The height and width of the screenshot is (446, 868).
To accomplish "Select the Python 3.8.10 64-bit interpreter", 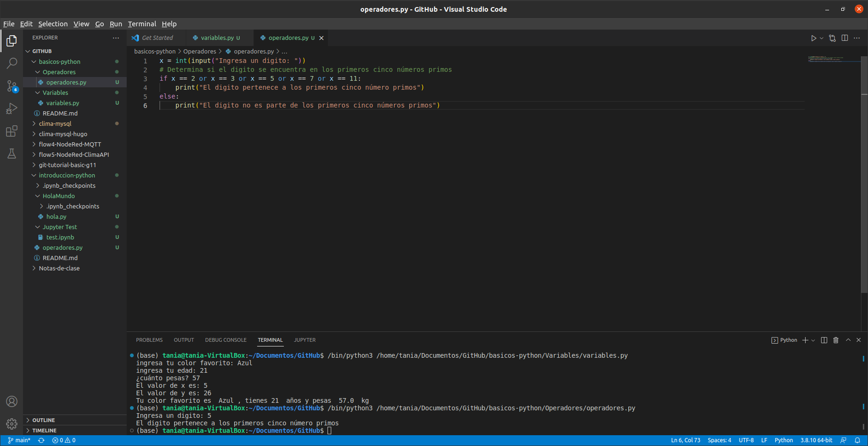I will click(816, 440).
